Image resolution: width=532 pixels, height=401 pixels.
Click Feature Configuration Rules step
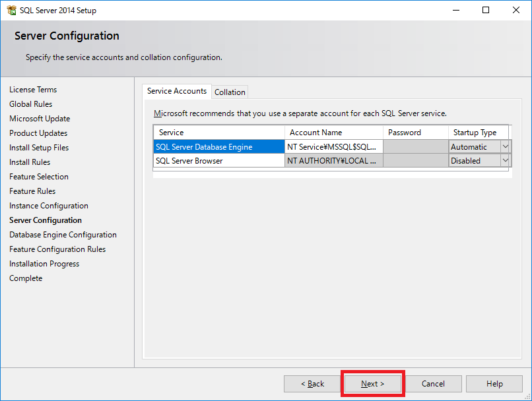[57, 249]
